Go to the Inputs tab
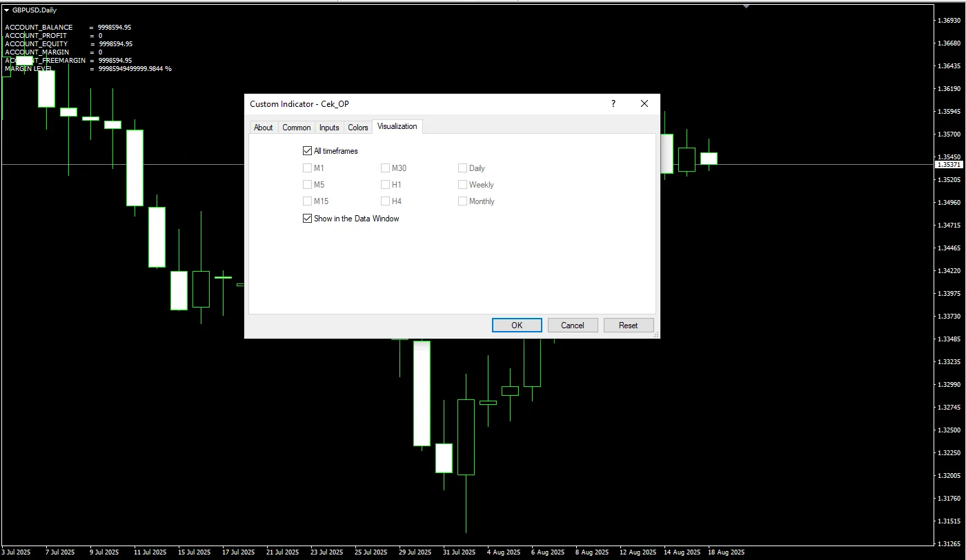The width and height of the screenshot is (966, 560). (329, 128)
